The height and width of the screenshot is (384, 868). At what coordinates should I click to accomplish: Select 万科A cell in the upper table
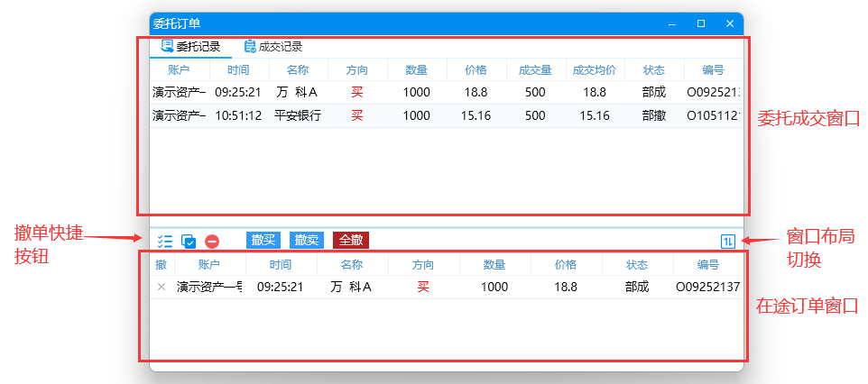pos(298,93)
